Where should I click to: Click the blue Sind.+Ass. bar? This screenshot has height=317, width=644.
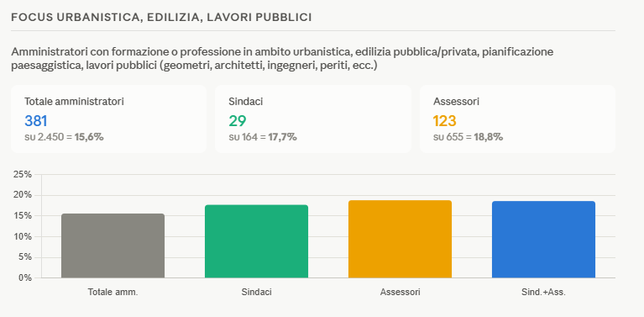pyautogui.click(x=543, y=240)
